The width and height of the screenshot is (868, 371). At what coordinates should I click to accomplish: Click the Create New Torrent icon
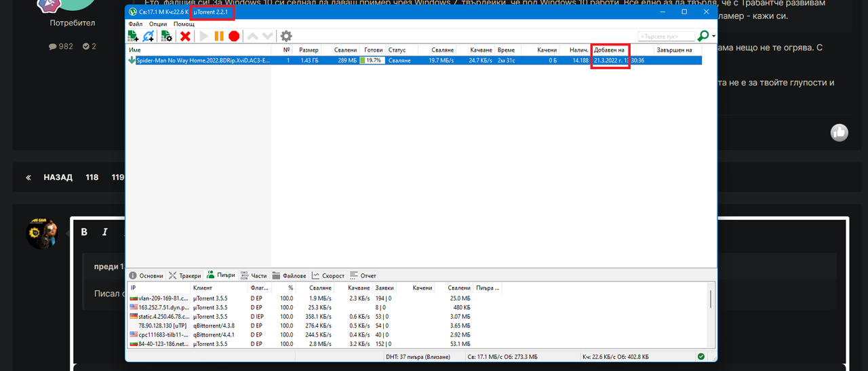(x=166, y=36)
